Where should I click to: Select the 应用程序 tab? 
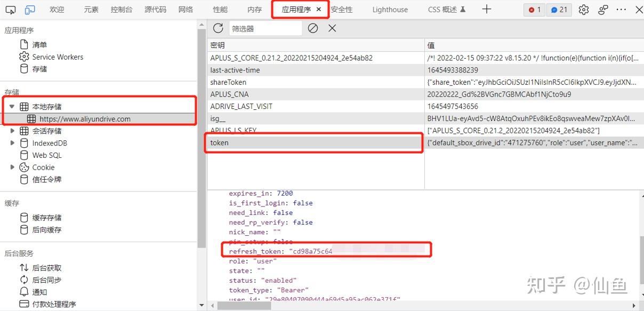pyautogui.click(x=296, y=10)
